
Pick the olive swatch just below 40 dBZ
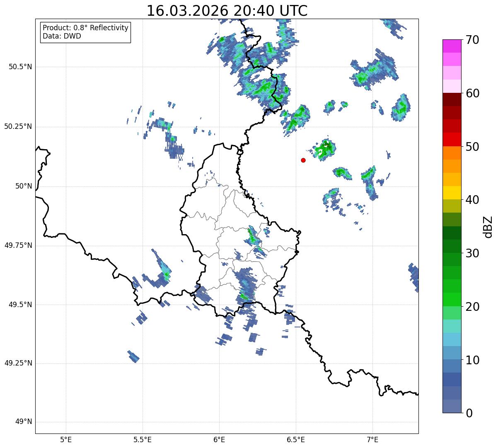[x=452, y=206]
